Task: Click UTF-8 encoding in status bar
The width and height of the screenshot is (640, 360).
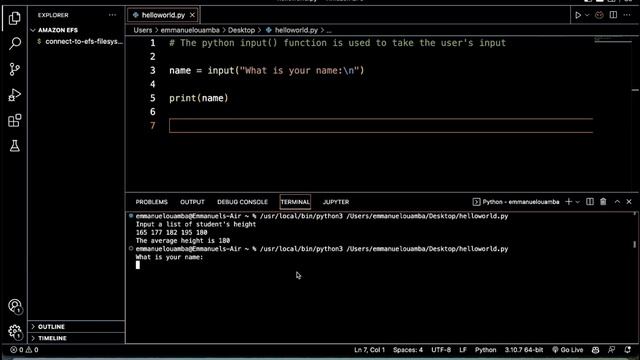Action: click(x=441, y=350)
